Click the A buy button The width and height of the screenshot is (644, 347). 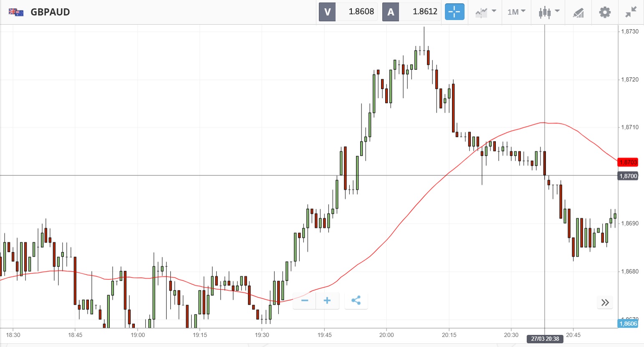(x=391, y=12)
